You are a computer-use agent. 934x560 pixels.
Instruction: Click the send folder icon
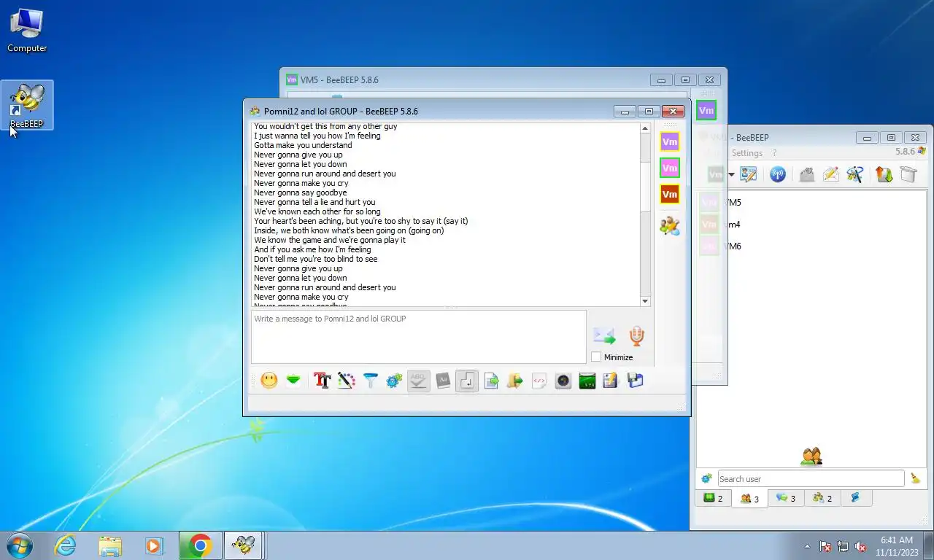515,381
